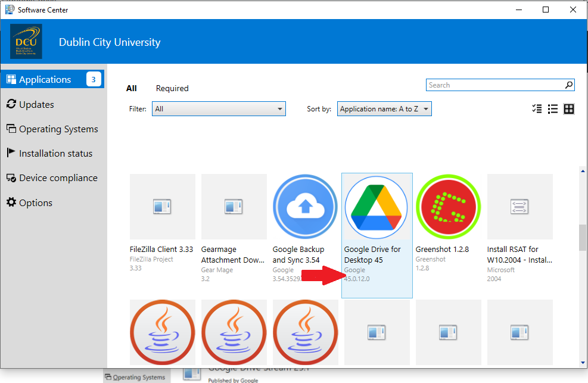Screen dimensions: 588x383
Task: Click the Sort by dropdown arrow
Action: point(426,109)
